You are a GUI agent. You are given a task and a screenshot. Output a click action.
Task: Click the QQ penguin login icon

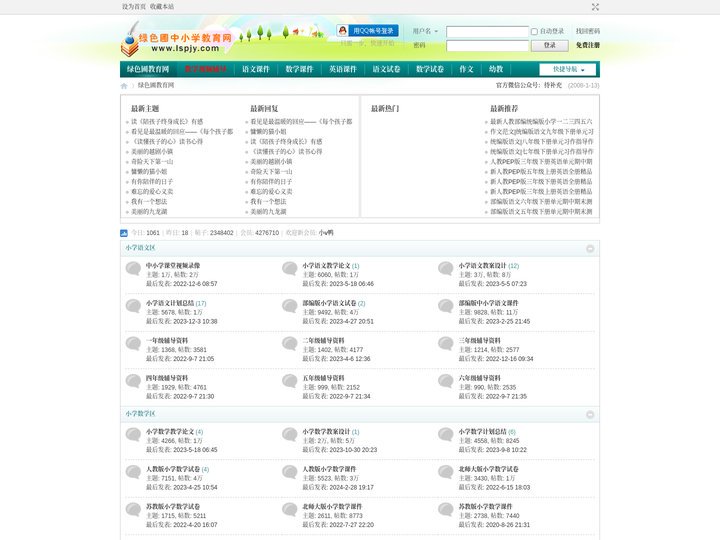click(343, 31)
